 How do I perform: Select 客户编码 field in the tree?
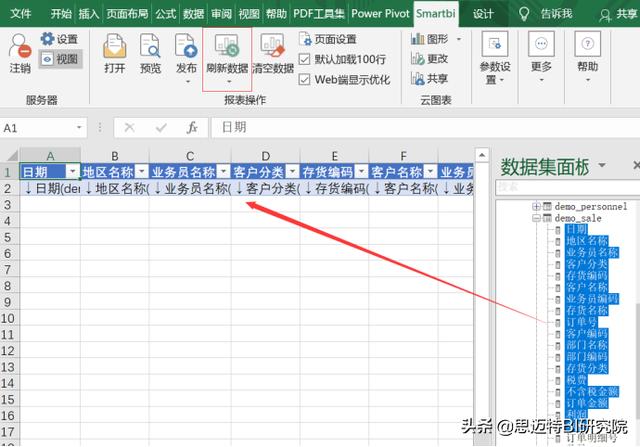587,334
